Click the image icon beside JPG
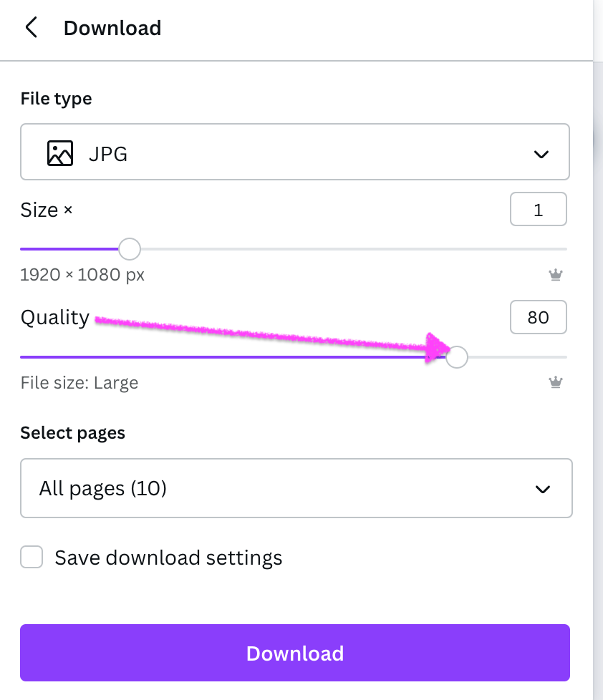 [60, 153]
